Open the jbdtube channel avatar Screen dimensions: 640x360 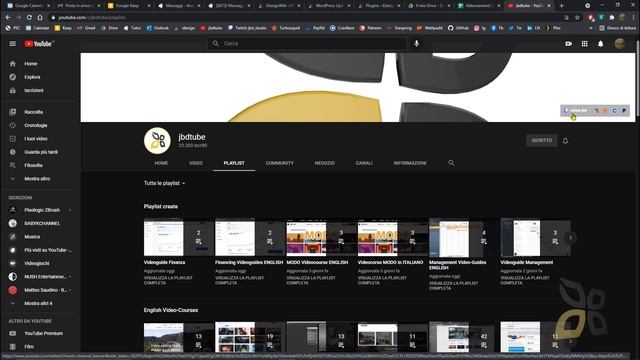[x=157, y=141]
